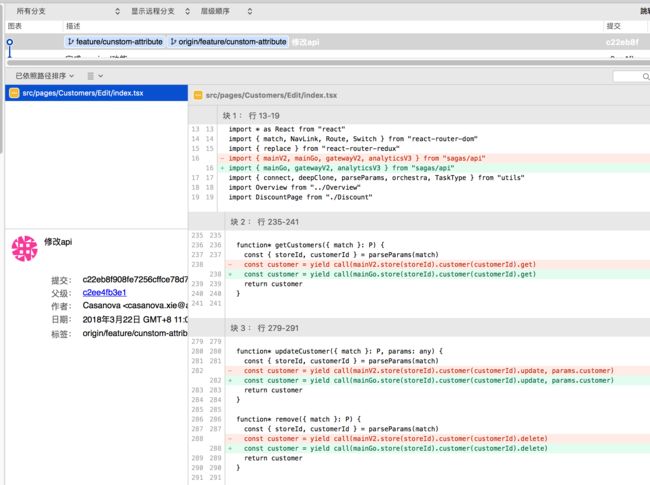Click the commit hash c22eb8f908fe7256cffce78d7

135,279
